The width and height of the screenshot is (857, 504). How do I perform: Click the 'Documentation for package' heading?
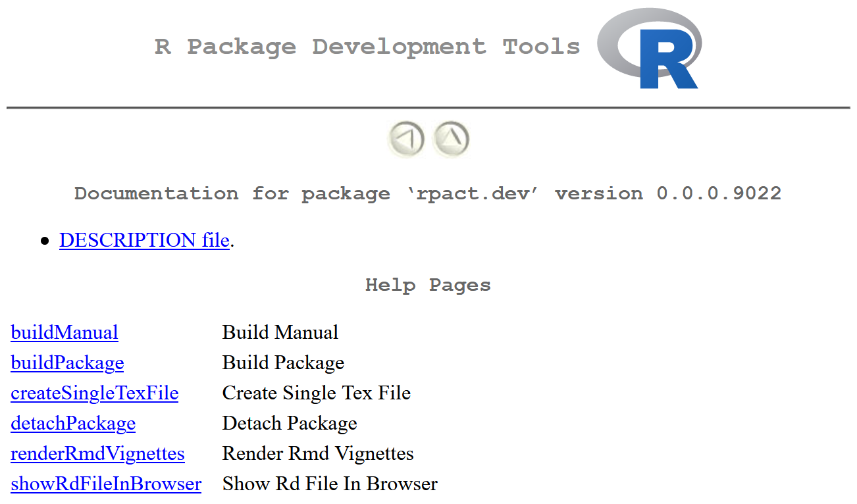(x=428, y=193)
